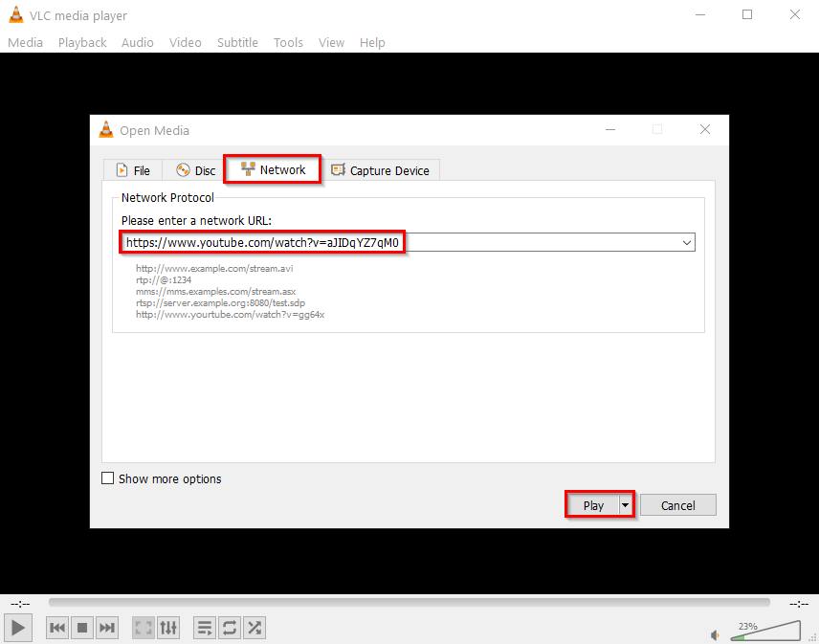Toggle shuffle random playback icon

pos(255,628)
